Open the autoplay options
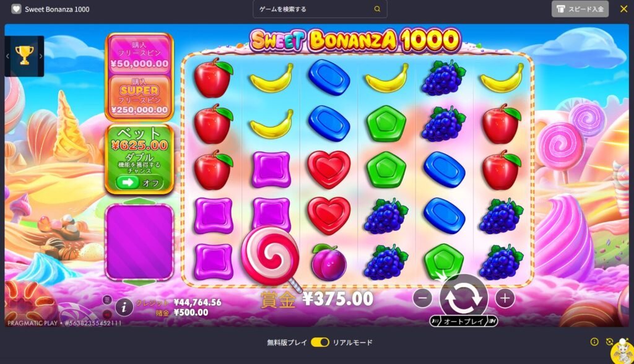This screenshot has height=364, width=634. [463, 321]
